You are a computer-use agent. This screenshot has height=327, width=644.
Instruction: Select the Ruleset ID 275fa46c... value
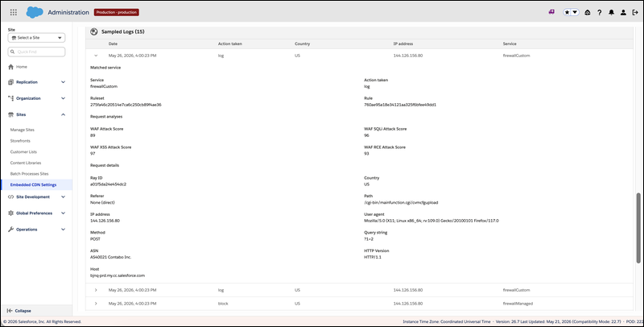[126, 105]
